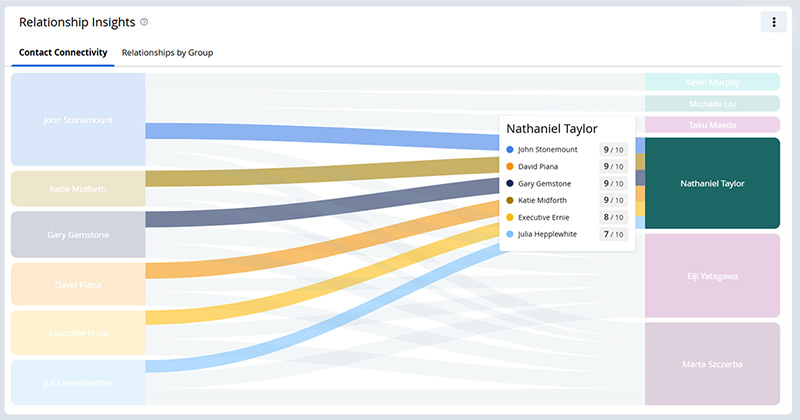Click the orange dot beside David Piana in tooltip
The width and height of the screenshot is (800, 420).
click(510, 166)
